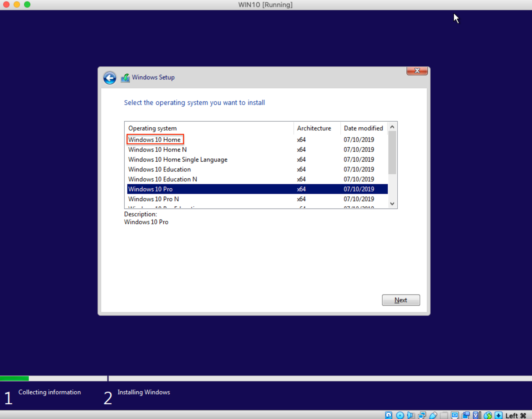532x419 pixels.
Task: Open the shared folders indicator
Action: coord(444,415)
